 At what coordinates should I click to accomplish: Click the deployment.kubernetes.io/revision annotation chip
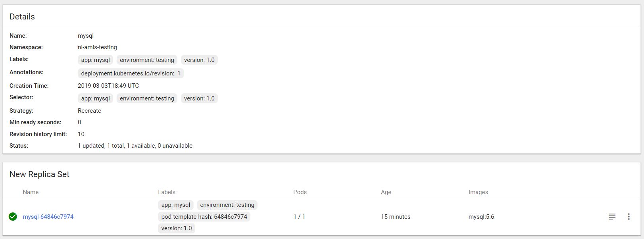point(131,73)
